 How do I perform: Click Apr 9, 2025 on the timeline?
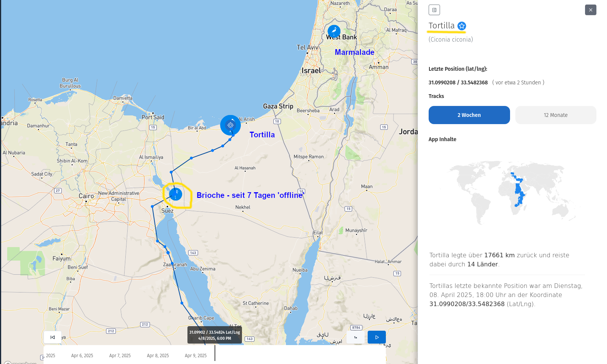coord(196,356)
